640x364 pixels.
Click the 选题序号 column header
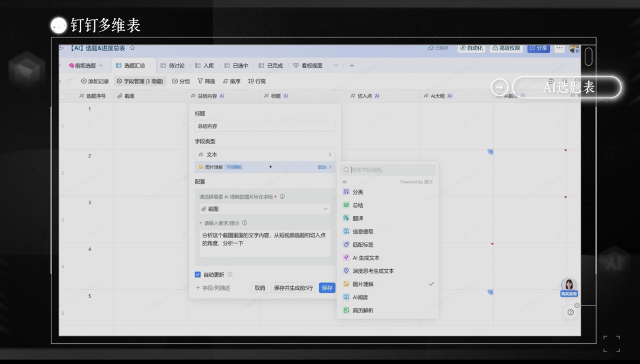coord(92,96)
